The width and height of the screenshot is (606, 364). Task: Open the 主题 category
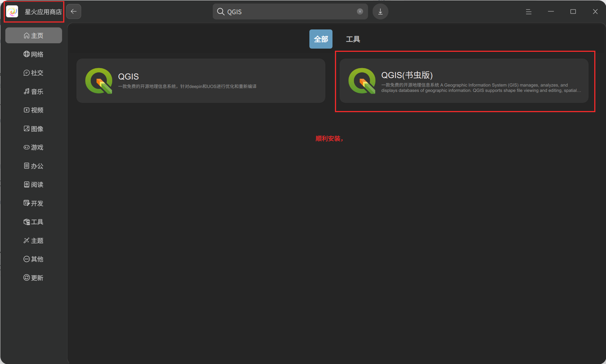[34, 241]
